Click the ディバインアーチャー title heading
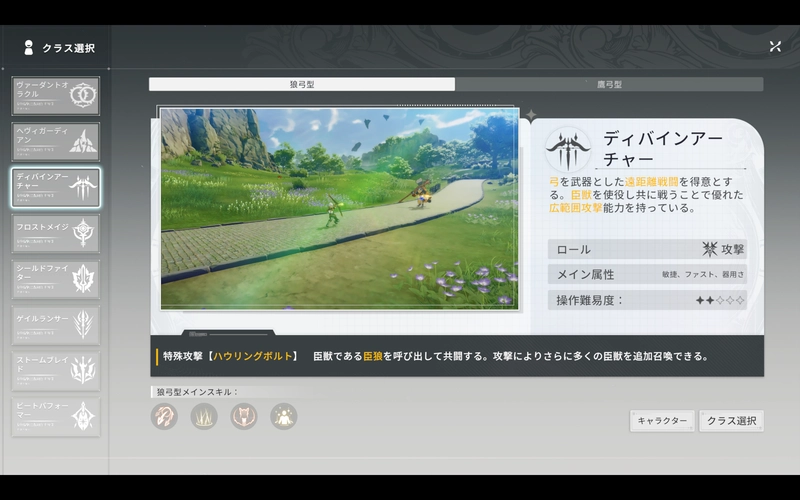The width and height of the screenshot is (800, 500). tap(663, 148)
